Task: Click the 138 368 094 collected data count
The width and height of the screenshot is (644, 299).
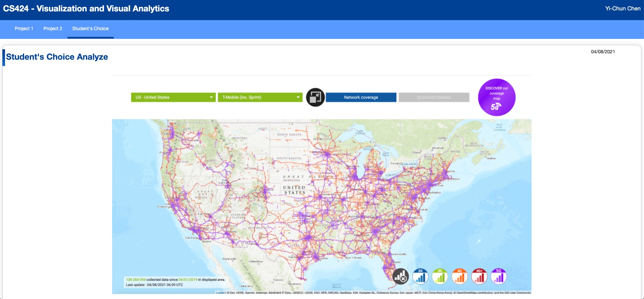Action: point(136,280)
